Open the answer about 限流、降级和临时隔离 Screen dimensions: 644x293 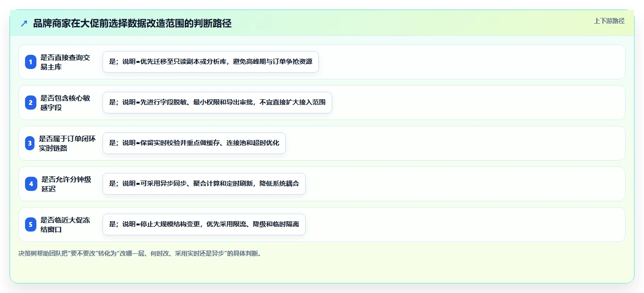pyautogui.click(x=204, y=224)
